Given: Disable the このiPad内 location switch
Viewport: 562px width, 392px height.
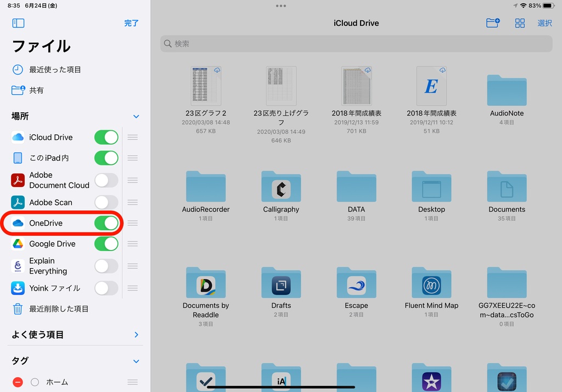Looking at the screenshot, I should coord(106,158).
